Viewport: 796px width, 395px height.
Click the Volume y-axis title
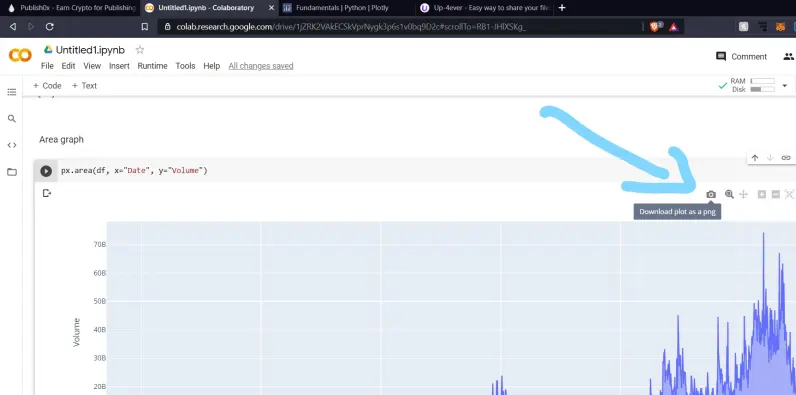point(77,333)
